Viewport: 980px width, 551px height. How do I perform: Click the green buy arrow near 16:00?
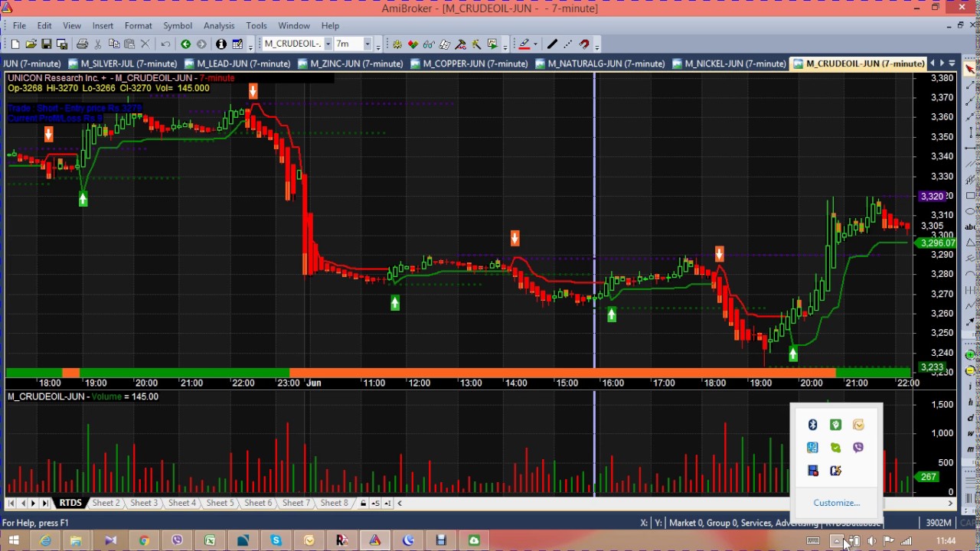tap(611, 315)
